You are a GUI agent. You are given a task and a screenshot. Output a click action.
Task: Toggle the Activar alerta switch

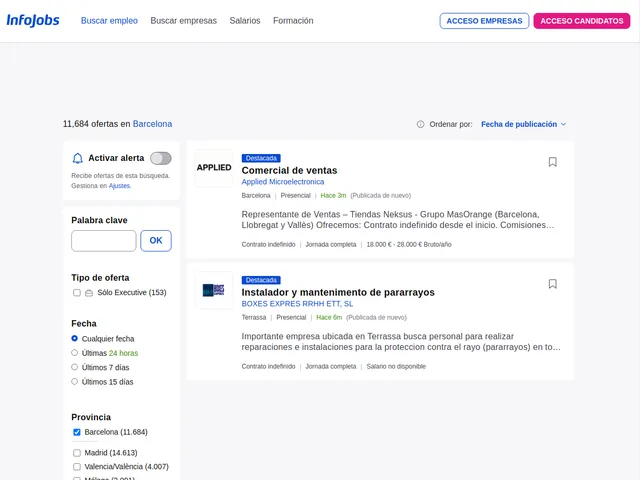coord(160,158)
